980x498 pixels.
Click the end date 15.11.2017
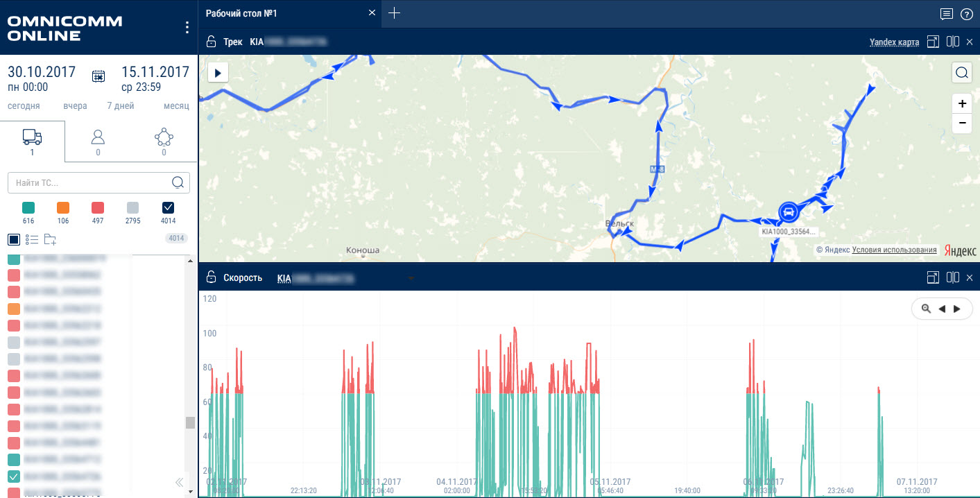tap(155, 72)
